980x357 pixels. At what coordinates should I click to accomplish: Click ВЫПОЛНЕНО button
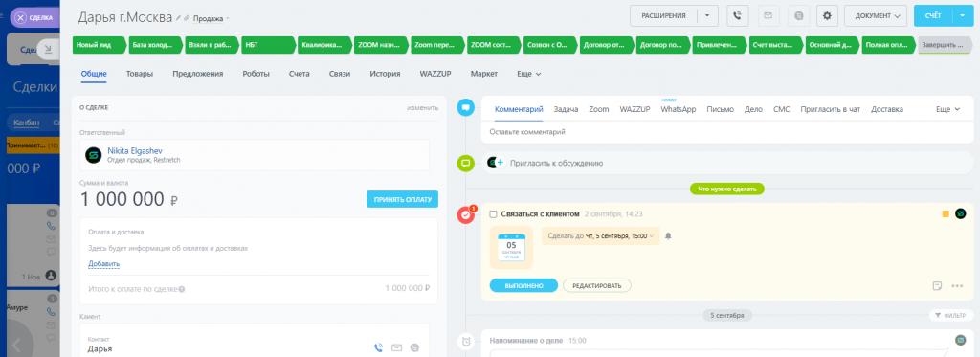point(523,285)
